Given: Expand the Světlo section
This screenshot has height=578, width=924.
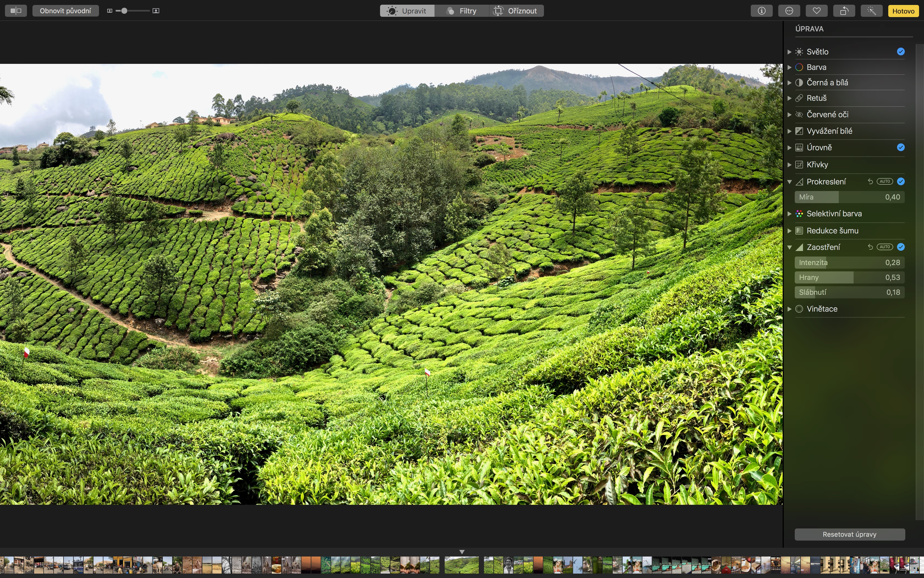Looking at the screenshot, I should [x=789, y=52].
